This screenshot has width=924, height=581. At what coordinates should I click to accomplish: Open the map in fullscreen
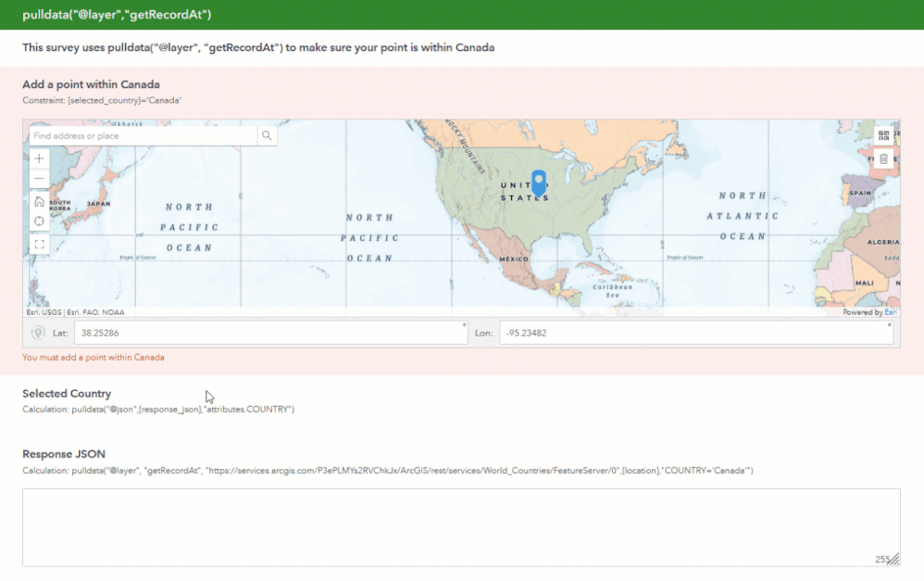(39, 245)
